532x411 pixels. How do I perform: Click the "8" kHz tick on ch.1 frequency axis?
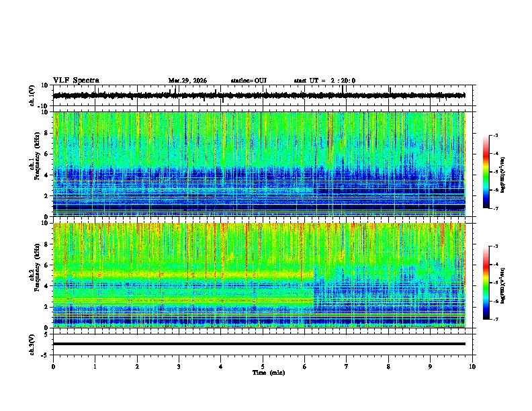pos(47,133)
